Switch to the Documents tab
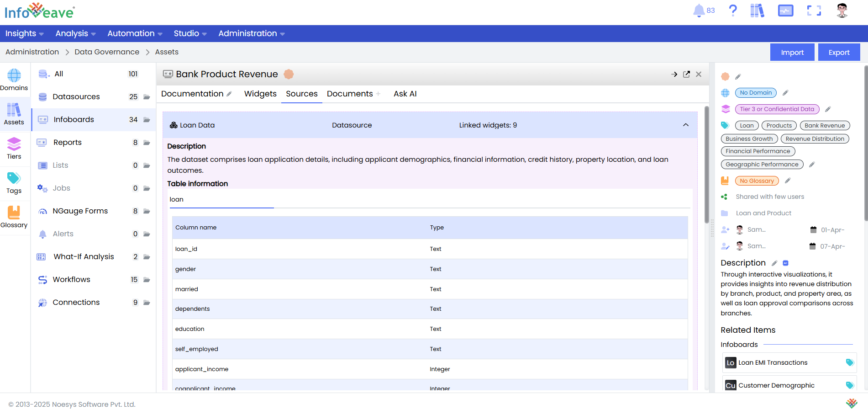This screenshot has width=868, height=415. click(x=350, y=94)
